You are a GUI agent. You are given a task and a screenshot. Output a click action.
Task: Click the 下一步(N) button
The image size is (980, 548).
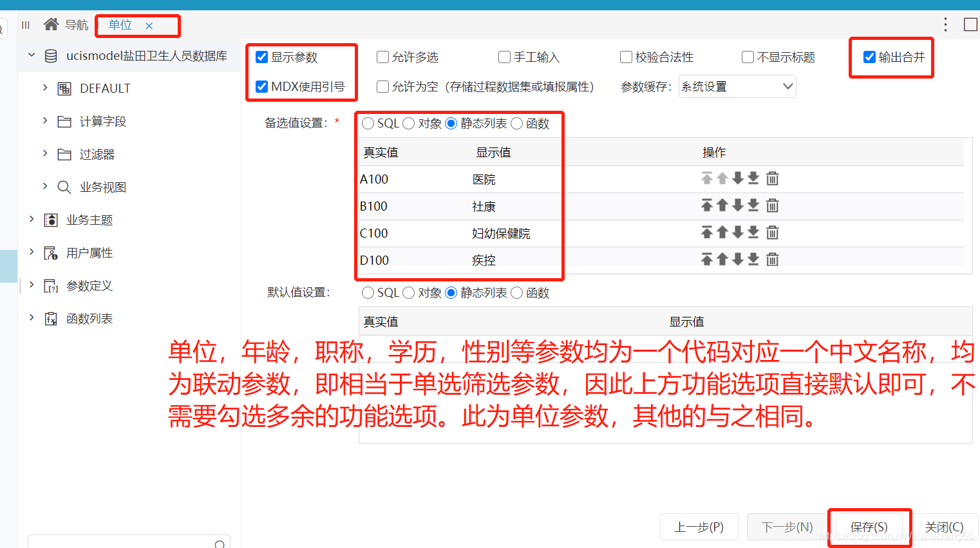tap(787, 527)
